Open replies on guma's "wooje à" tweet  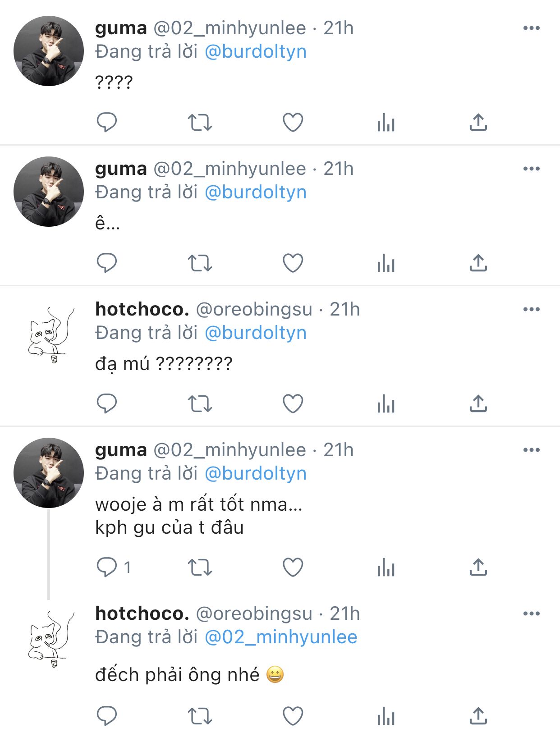pos(107,567)
